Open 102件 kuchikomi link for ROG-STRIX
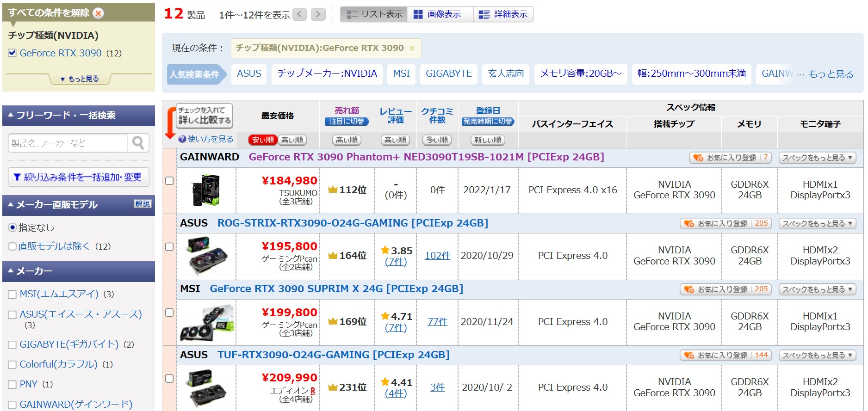This screenshot has width=868, height=411. [x=437, y=256]
